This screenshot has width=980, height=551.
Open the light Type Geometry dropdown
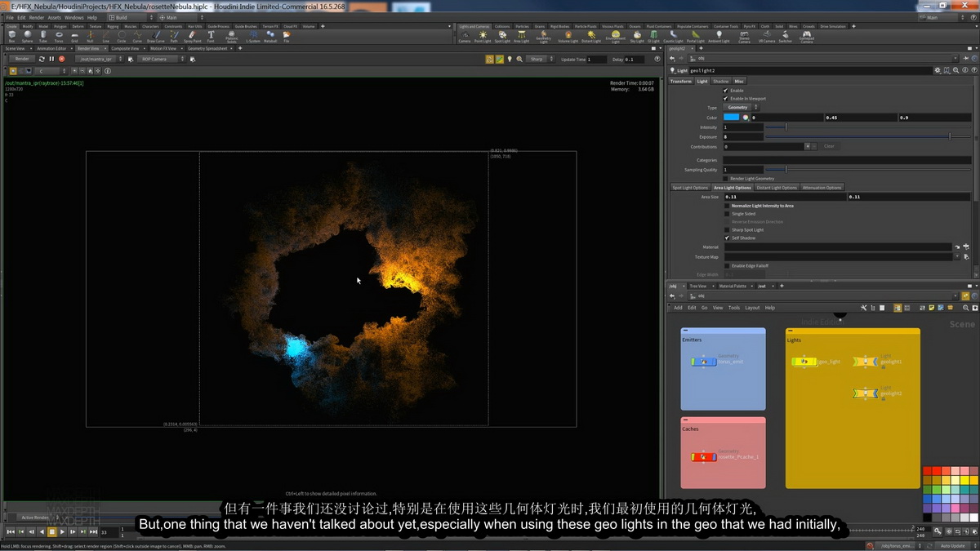tap(742, 108)
